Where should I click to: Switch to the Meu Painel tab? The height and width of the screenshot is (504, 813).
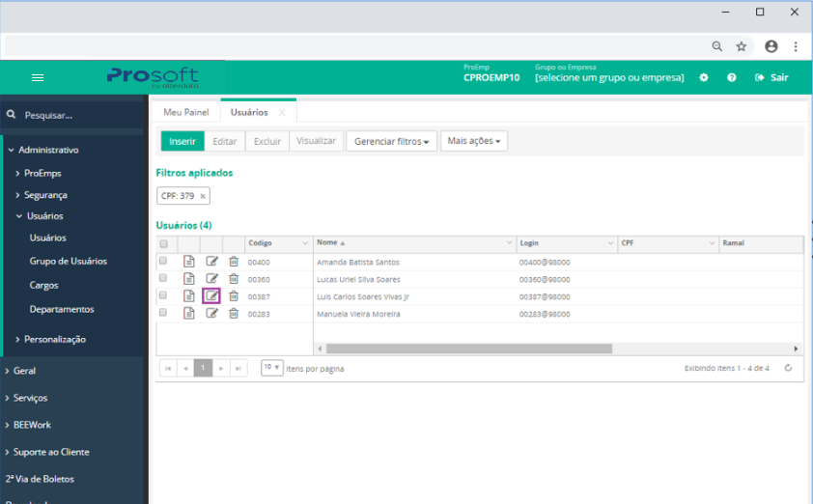186,112
